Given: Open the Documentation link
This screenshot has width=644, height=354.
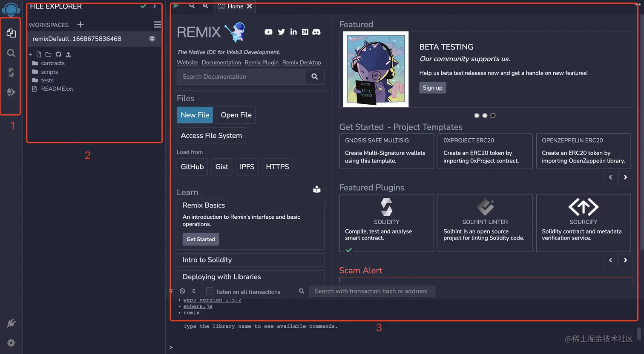Looking at the screenshot, I should 221,63.
